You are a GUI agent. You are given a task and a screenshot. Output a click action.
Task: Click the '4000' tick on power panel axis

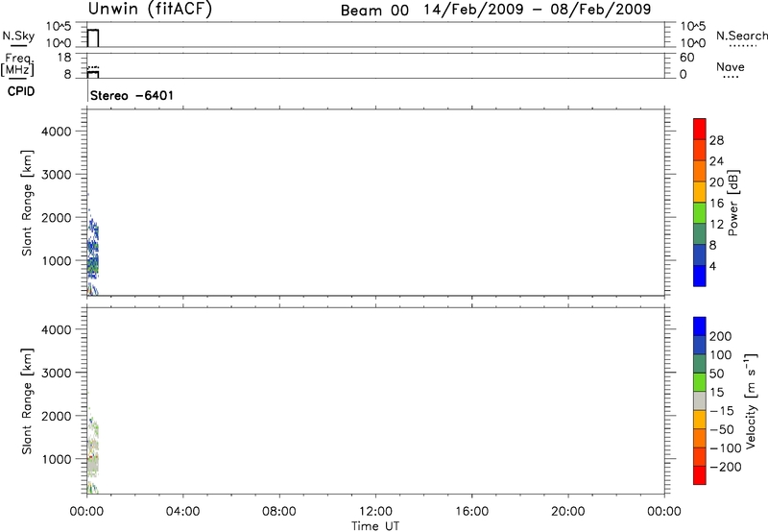pos(57,132)
